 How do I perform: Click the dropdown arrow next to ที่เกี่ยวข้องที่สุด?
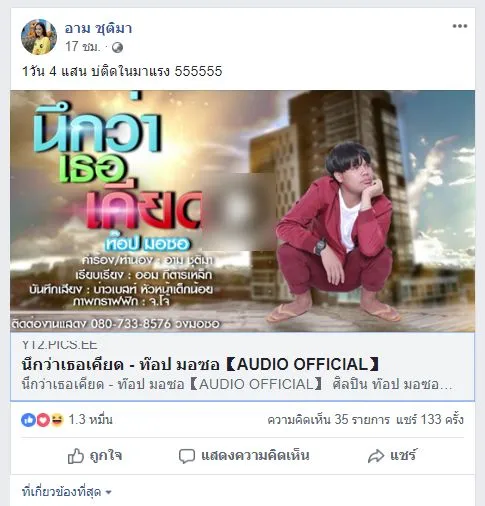point(108,492)
